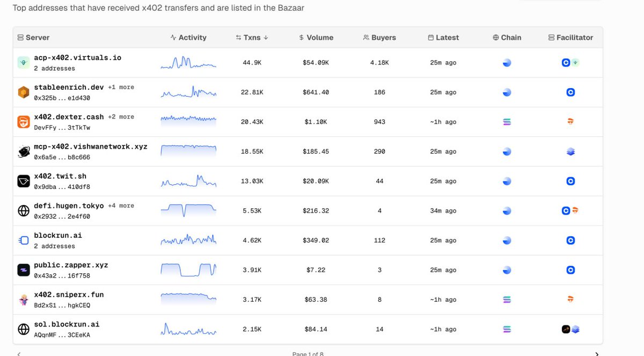Click the $54.09K volume value
Viewport: 644px width, 356px height.
(x=316, y=63)
